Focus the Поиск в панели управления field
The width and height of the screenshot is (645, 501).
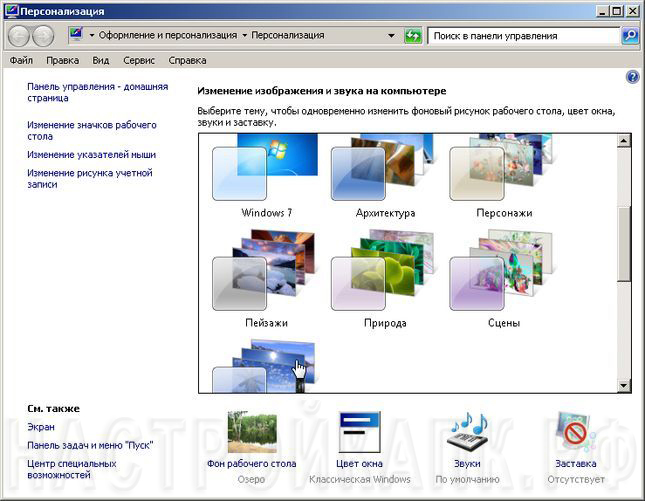(x=523, y=36)
